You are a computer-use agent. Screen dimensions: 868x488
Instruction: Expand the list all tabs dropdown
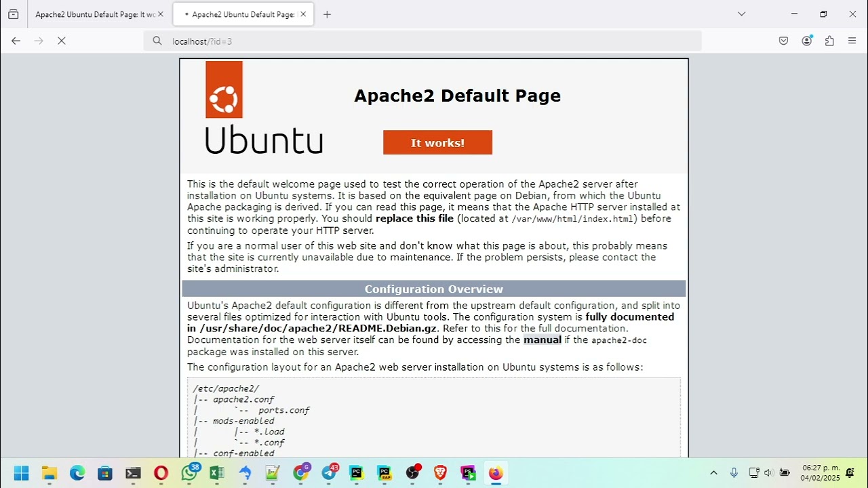click(x=741, y=14)
